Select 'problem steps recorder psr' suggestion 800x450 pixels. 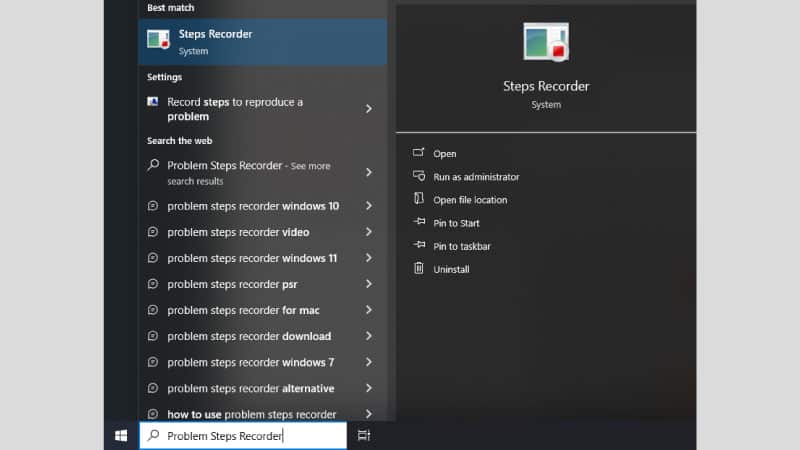pos(262,284)
